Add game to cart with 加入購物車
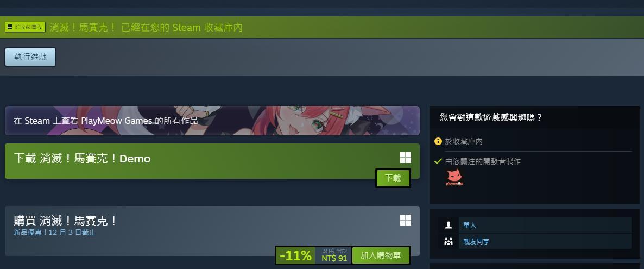 pyautogui.click(x=381, y=255)
